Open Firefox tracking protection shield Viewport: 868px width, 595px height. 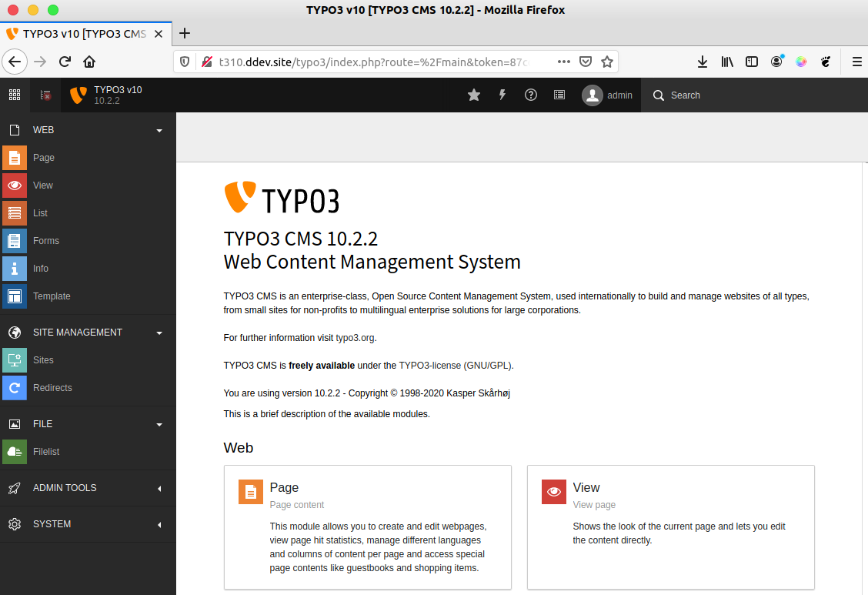point(185,62)
